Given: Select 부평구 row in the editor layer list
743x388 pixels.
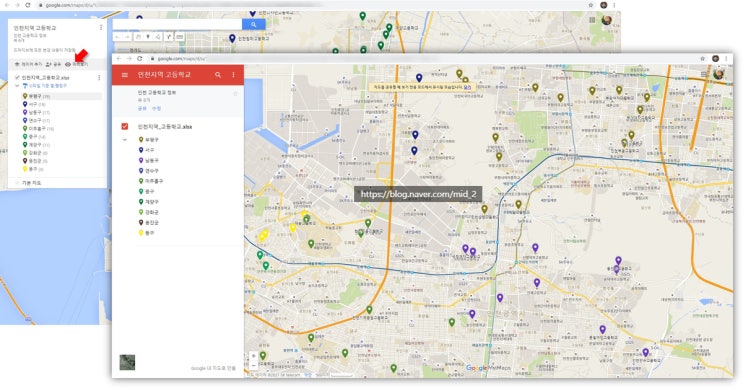Looking at the screenshot, I should [62, 96].
